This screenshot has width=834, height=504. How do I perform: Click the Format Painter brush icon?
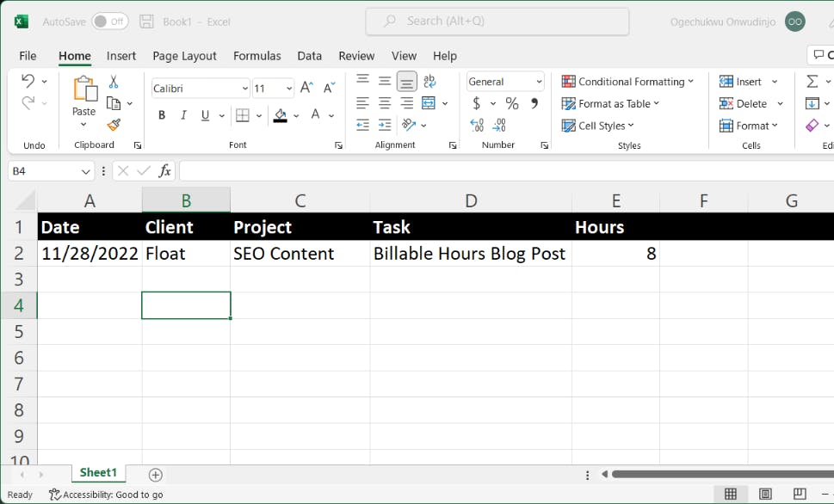point(114,125)
